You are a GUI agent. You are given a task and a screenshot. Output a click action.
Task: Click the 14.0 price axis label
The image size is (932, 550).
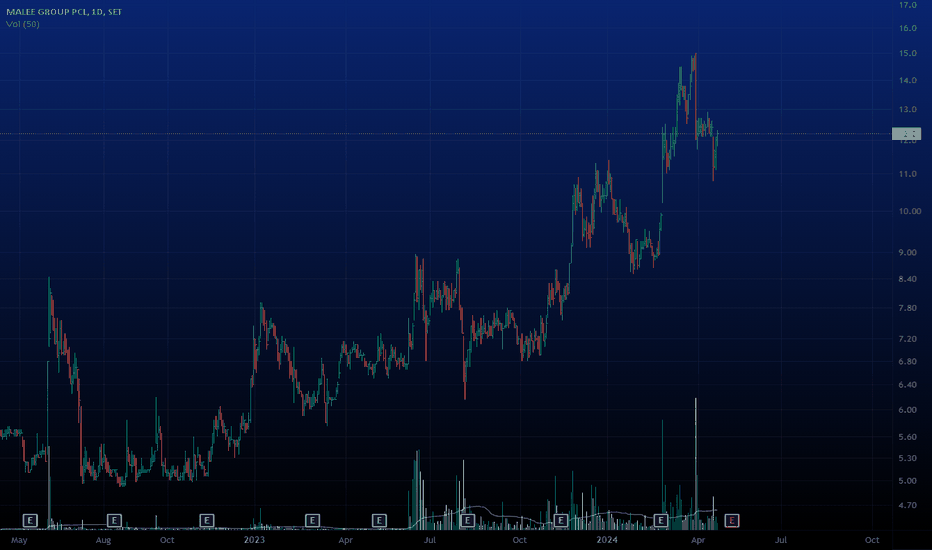[908, 80]
